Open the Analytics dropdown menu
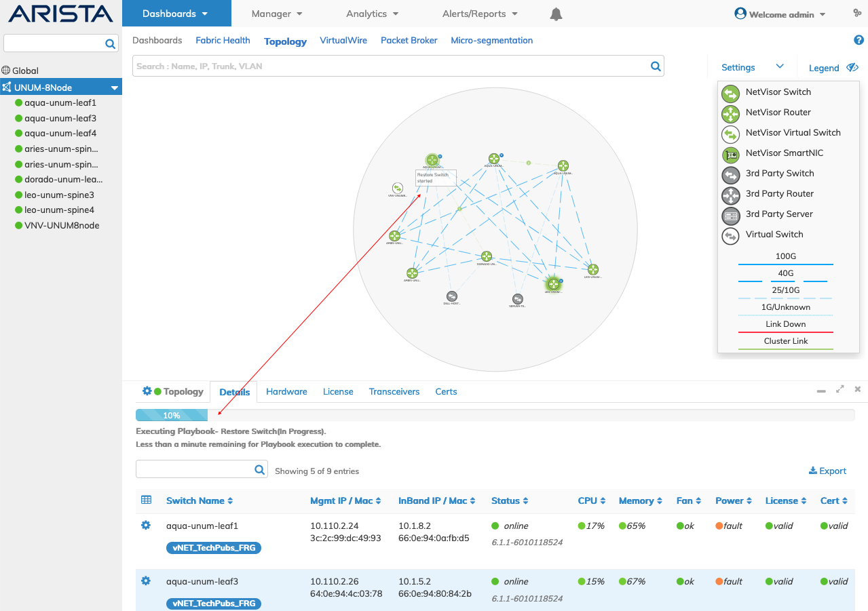This screenshot has width=868, height=611. pyautogui.click(x=373, y=14)
